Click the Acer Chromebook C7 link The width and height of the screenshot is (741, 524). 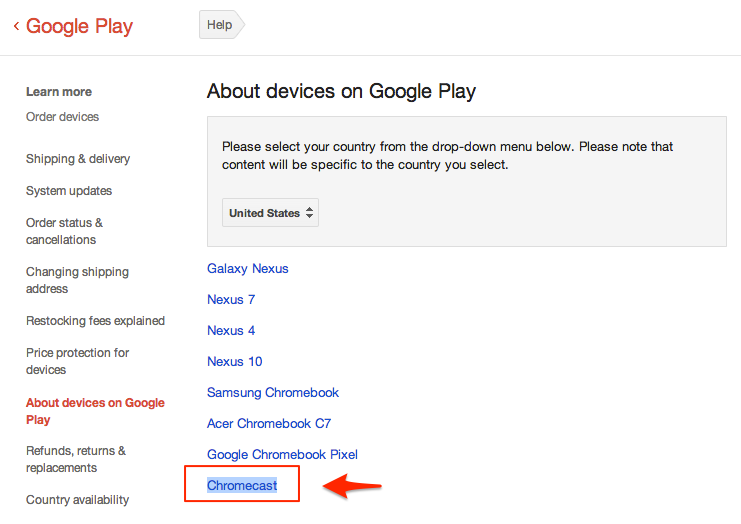click(x=269, y=424)
